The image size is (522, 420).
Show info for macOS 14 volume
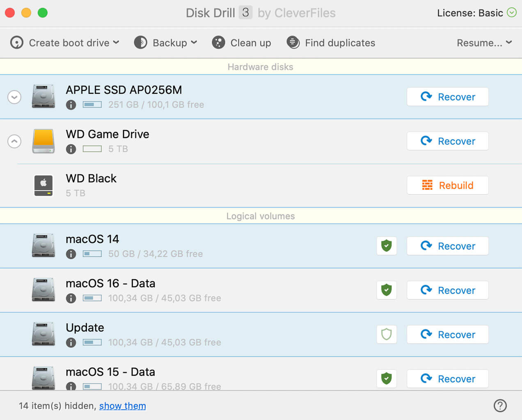pyautogui.click(x=71, y=254)
